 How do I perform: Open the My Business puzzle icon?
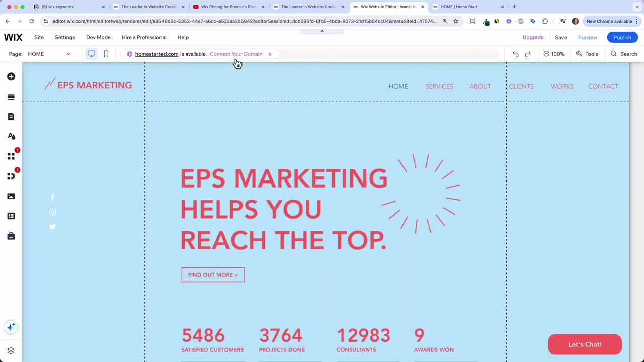[11, 176]
